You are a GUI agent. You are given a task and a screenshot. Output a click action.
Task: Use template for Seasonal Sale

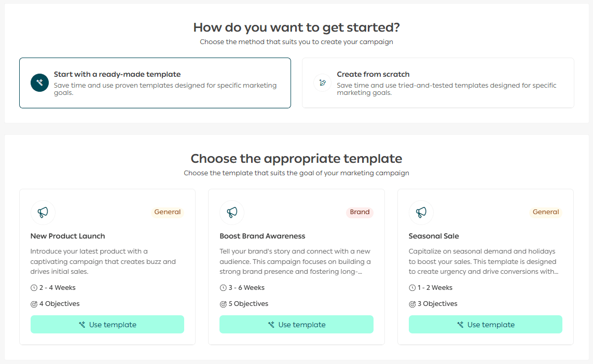tap(486, 325)
